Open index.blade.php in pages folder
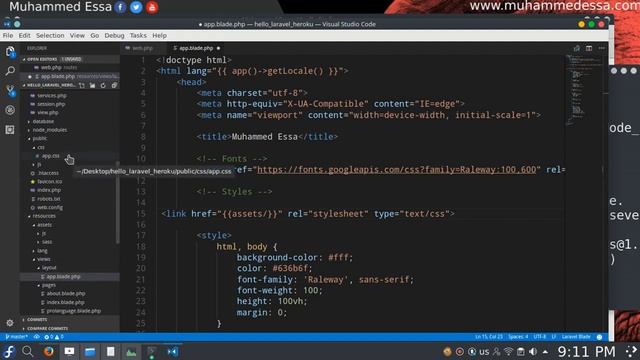Screen dimensions: 640x360 click(65, 302)
